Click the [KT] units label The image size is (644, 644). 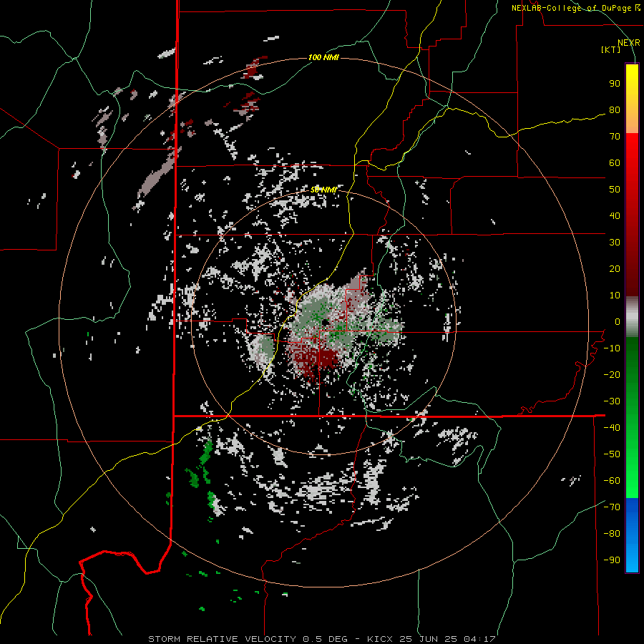point(611,49)
